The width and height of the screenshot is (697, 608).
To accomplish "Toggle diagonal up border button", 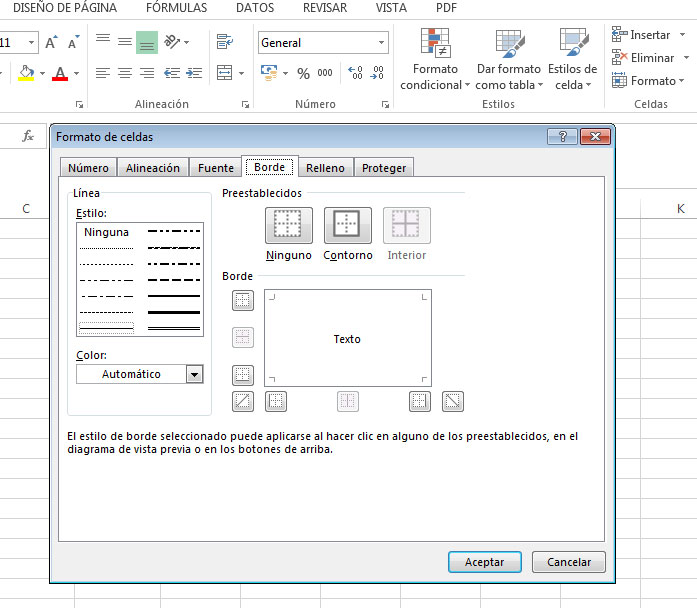I will tap(243, 401).
